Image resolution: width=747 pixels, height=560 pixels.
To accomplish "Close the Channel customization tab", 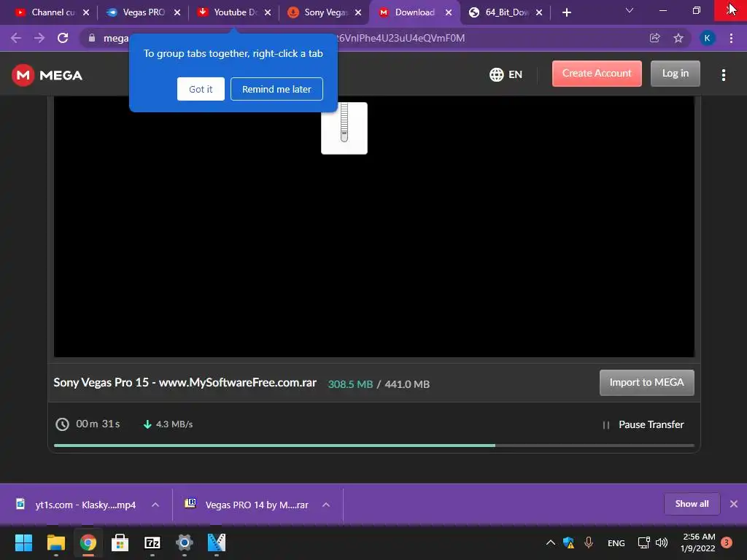I will click(86, 12).
